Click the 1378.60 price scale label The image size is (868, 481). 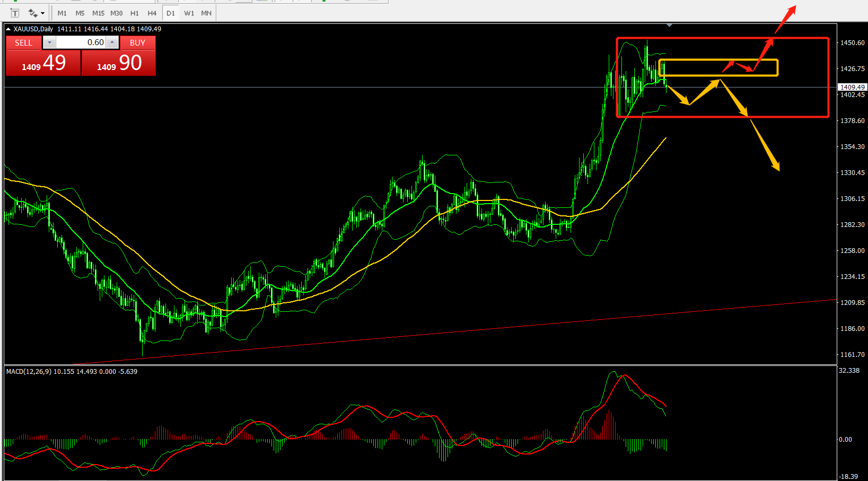(852, 121)
